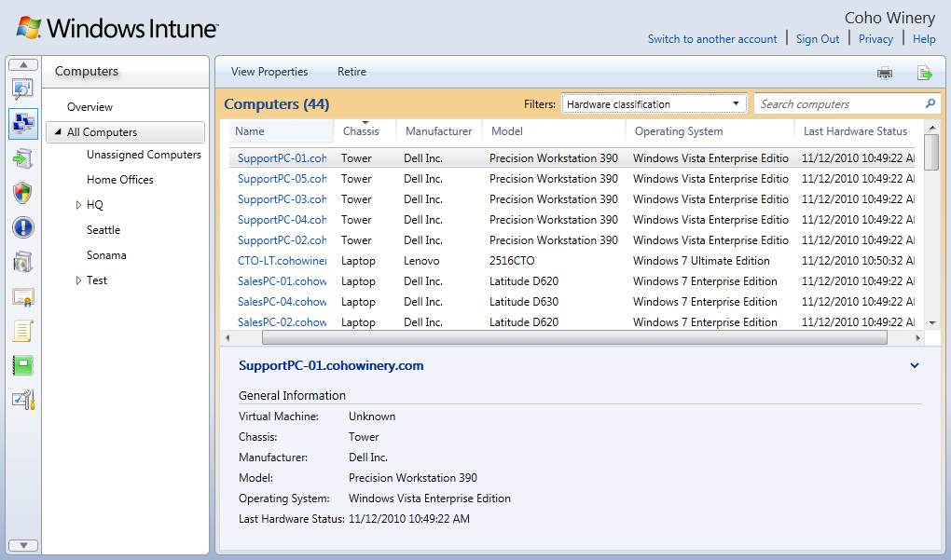Image resolution: width=951 pixels, height=560 pixels.
Task: Click the Windows 7 Ultimate Edition cell
Action: tap(701, 261)
